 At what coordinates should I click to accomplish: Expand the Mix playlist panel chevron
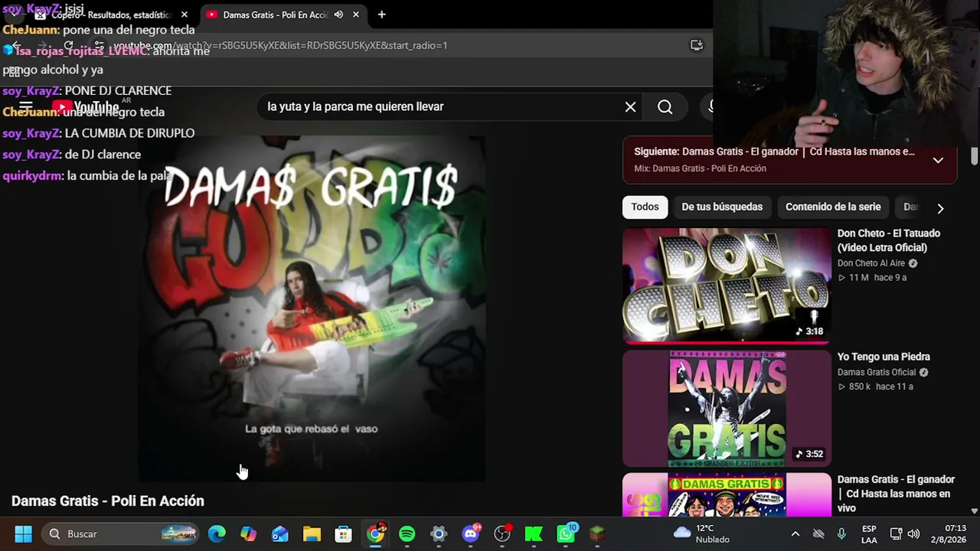coord(938,160)
